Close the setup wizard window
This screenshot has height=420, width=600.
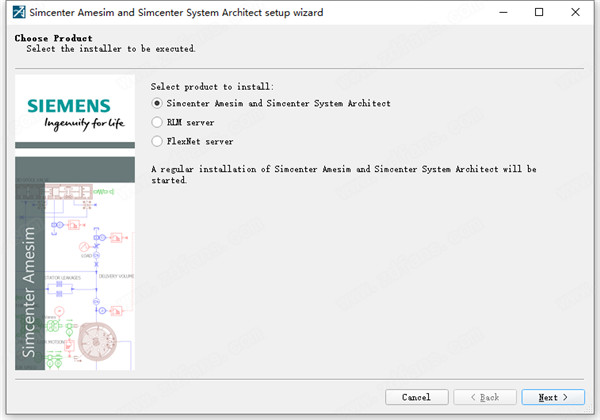pyautogui.click(x=575, y=12)
